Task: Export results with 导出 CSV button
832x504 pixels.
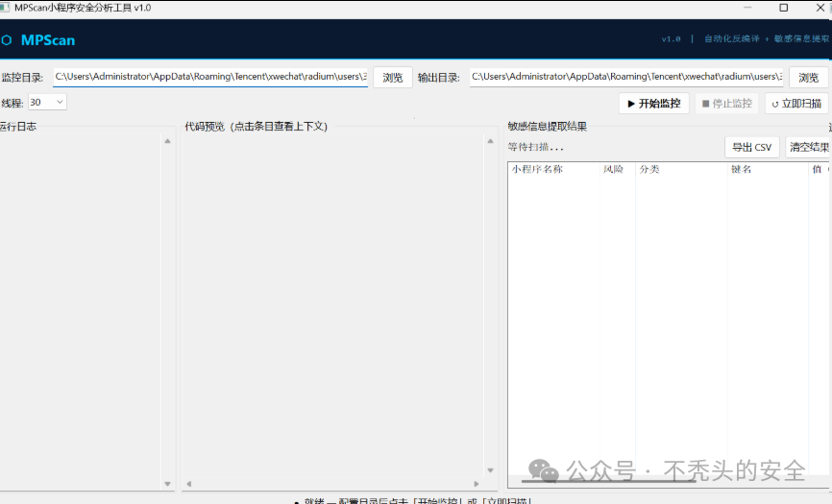Action: (x=751, y=147)
